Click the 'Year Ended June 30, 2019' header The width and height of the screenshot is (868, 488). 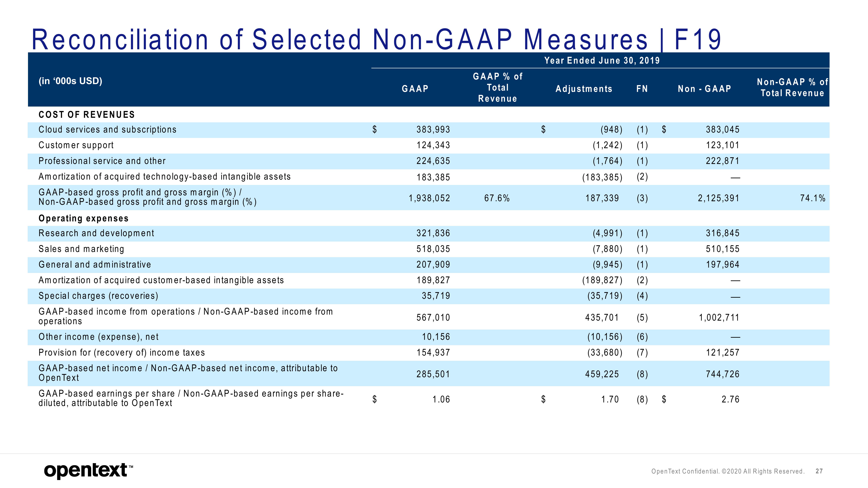tap(602, 61)
